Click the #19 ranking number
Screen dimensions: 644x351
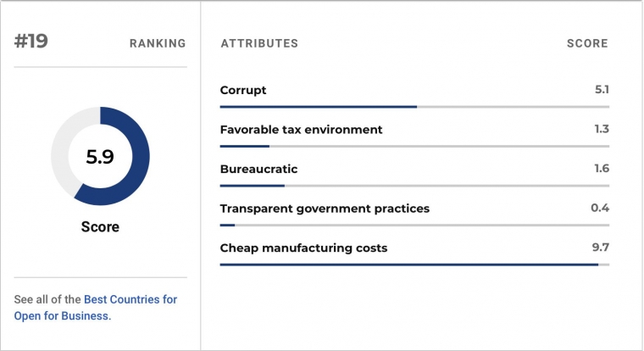click(x=31, y=41)
